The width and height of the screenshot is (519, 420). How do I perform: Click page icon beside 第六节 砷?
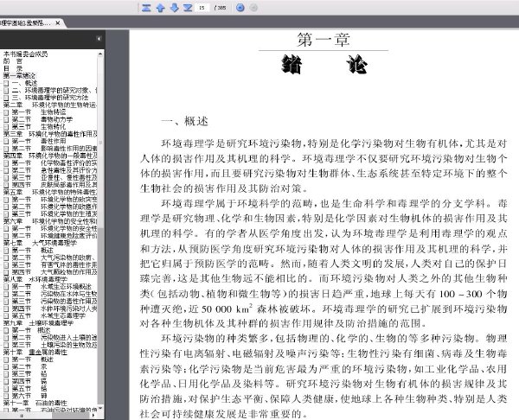coord(6,396)
